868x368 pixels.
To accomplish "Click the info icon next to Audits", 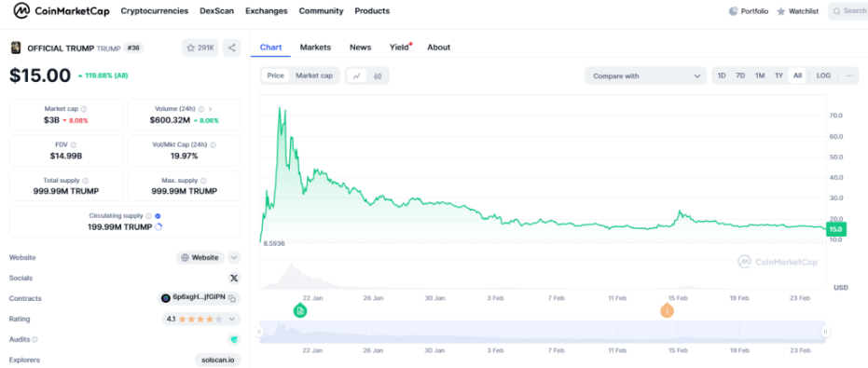I will pos(34,339).
